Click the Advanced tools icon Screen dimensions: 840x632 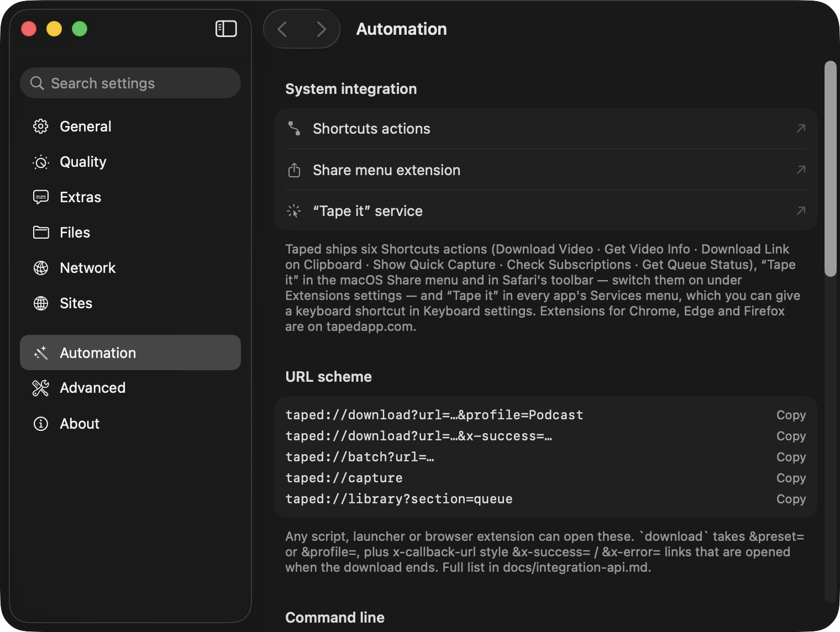tap(41, 388)
